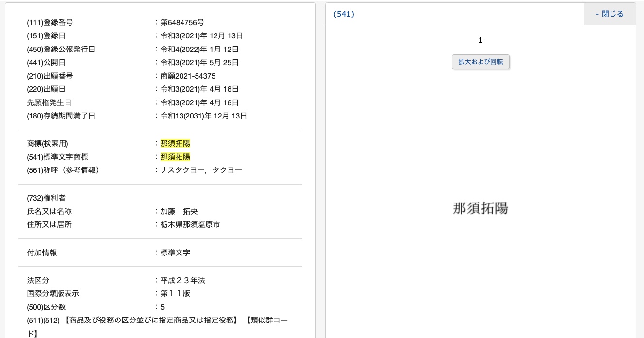Click the (561)称呼(参考情報) label
This screenshot has height=338, width=644.
click(x=63, y=170)
